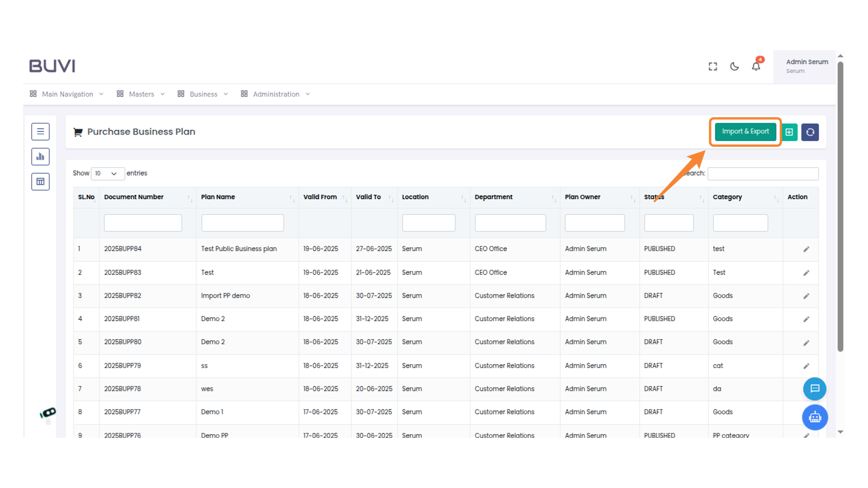
Task: Open the chat message bubble icon
Action: pos(815,389)
